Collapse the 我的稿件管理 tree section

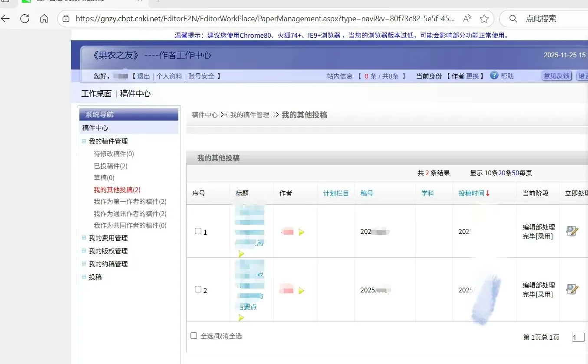coord(84,141)
